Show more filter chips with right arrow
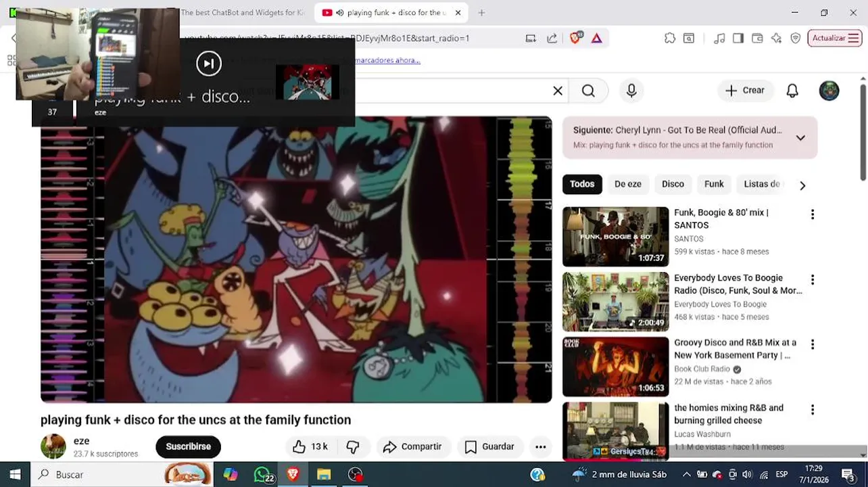Image resolution: width=868 pixels, height=487 pixels. pos(802,185)
